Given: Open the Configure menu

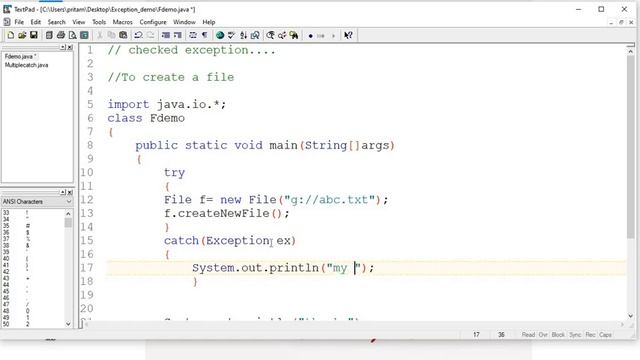Looking at the screenshot, I should (x=153, y=22).
